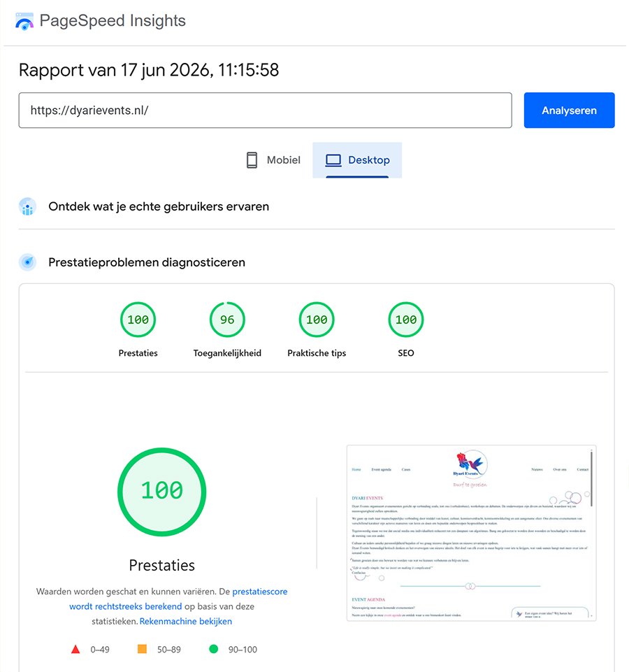Click the Analyseren button
The width and height of the screenshot is (629, 672).
click(569, 110)
